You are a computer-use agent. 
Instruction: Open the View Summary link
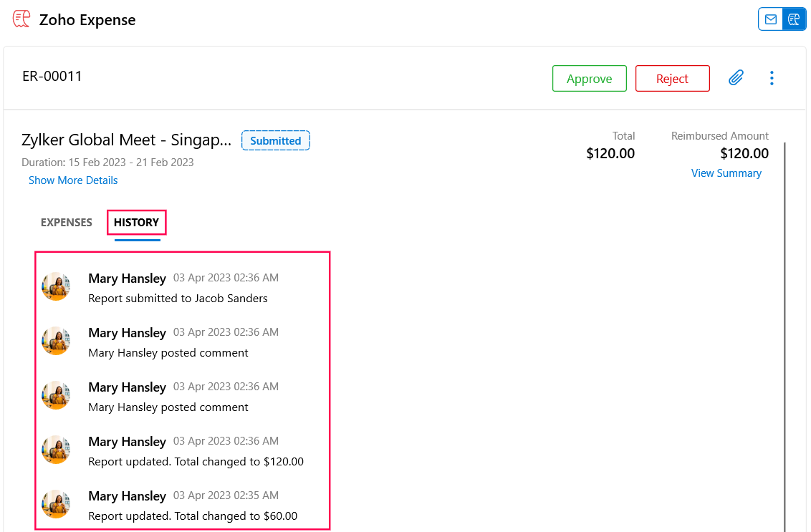click(x=726, y=173)
